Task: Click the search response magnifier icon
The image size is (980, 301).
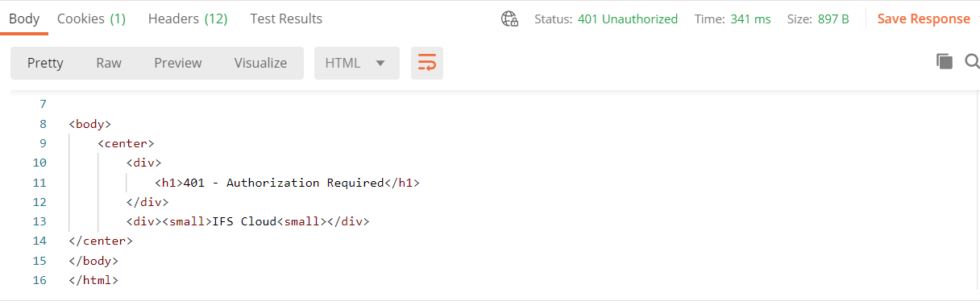Action: (972, 61)
